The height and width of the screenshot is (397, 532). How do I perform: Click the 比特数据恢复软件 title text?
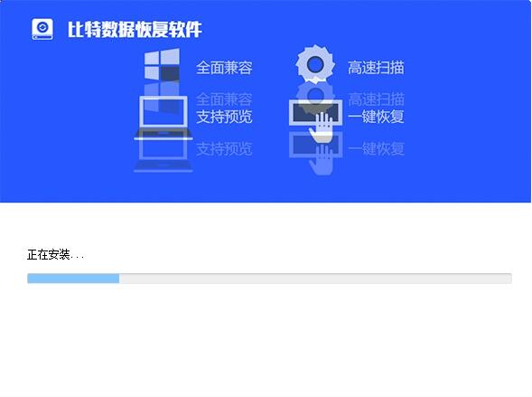(135, 30)
